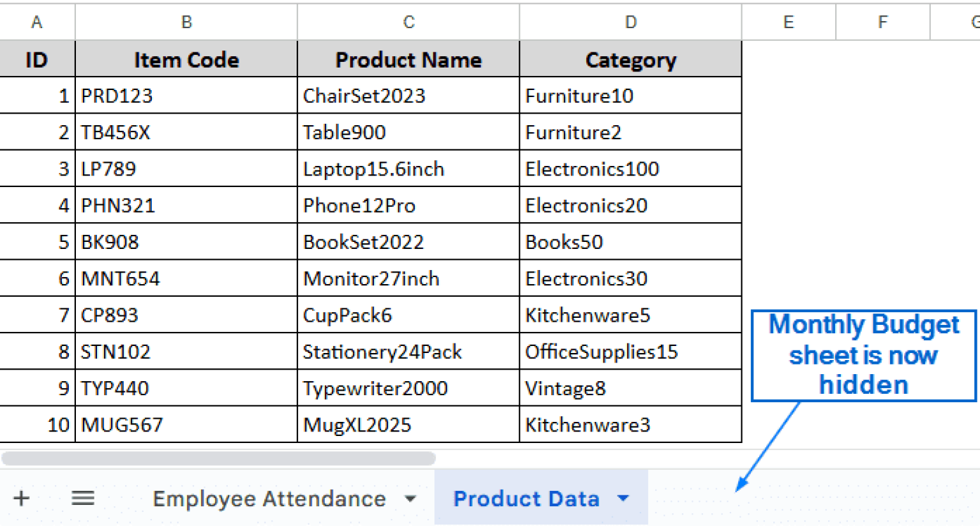Select the cell containing PRD123
The image size is (980, 526).
[x=185, y=95]
